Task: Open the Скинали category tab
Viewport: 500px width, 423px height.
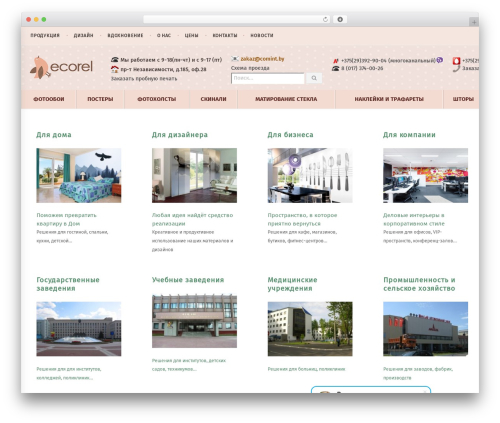Action: [x=213, y=99]
